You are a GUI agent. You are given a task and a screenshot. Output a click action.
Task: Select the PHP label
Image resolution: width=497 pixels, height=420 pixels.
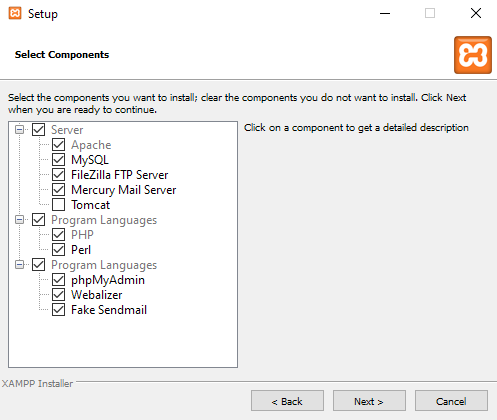click(x=82, y=235)
